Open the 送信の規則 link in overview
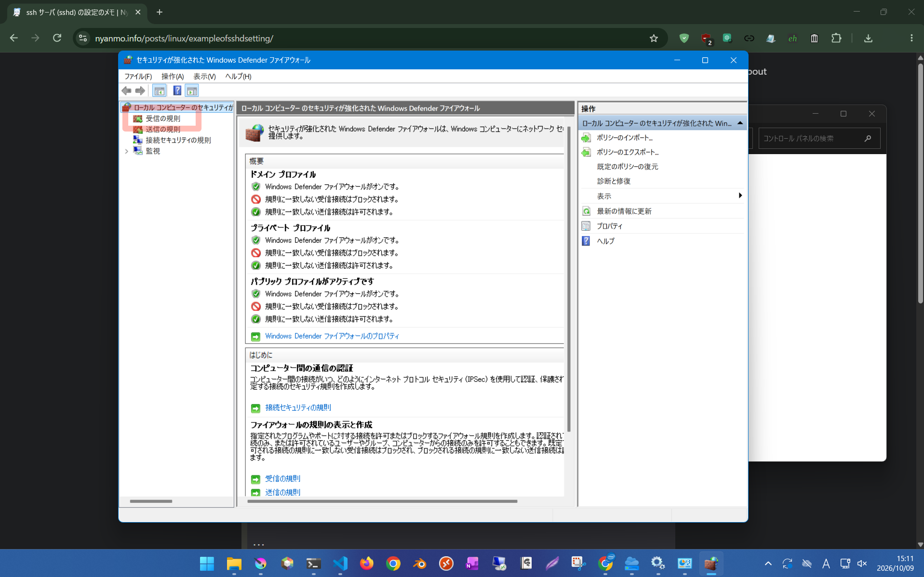Screen dimensions: 924x577 coord(282,492)
